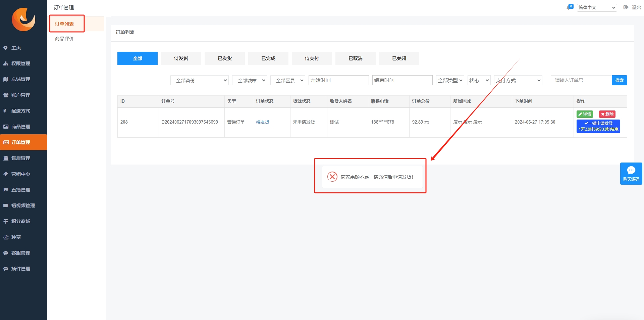644x320 pixels.
Task: Open the 购买源码 chat widget
Action: (x=631, y=174)
